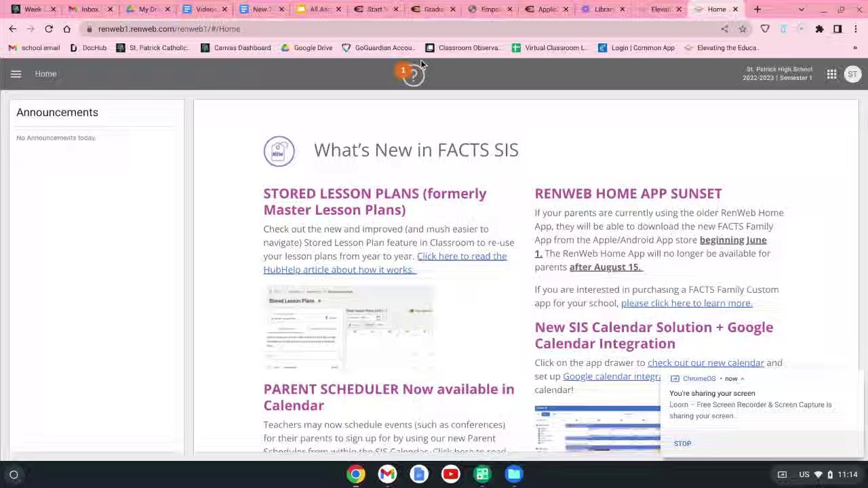The image size is (868, 488).
Task: Open a new browser tab
Action: pyautogui.click(x=757, y=9)
